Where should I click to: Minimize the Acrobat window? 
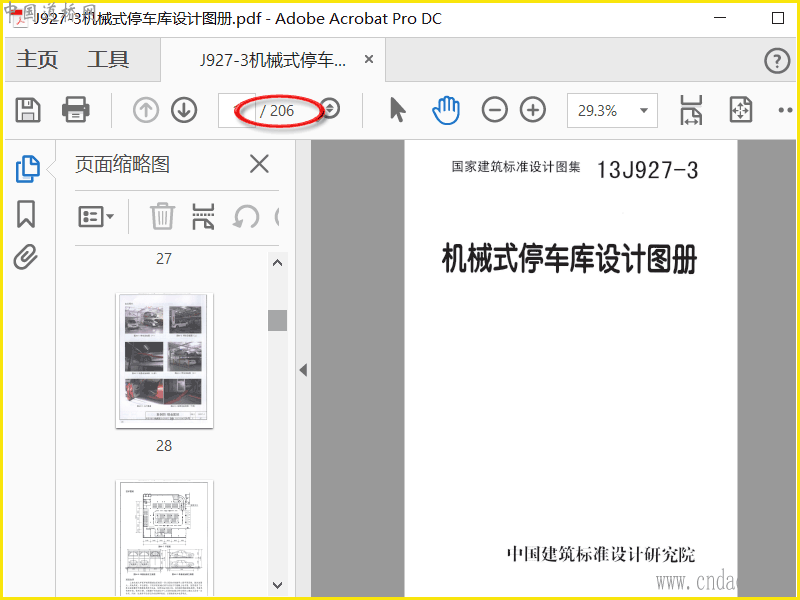click(720, 18)
